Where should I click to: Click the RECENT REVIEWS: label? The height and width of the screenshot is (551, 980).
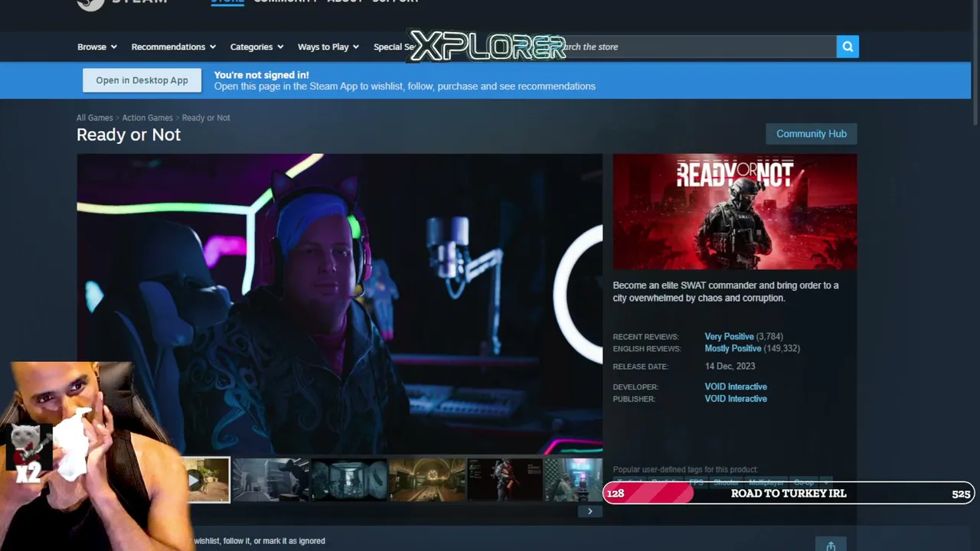645,337
